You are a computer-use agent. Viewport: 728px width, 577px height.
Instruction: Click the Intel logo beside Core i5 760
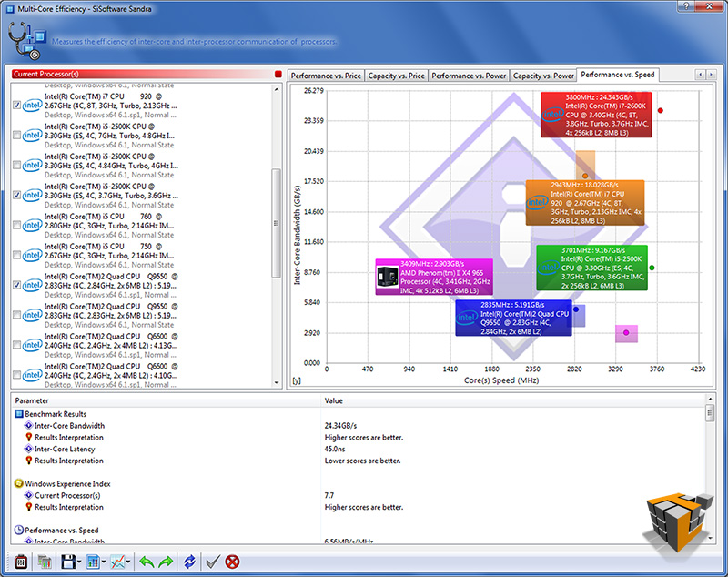pyautogui.click(x=33, y=225)
